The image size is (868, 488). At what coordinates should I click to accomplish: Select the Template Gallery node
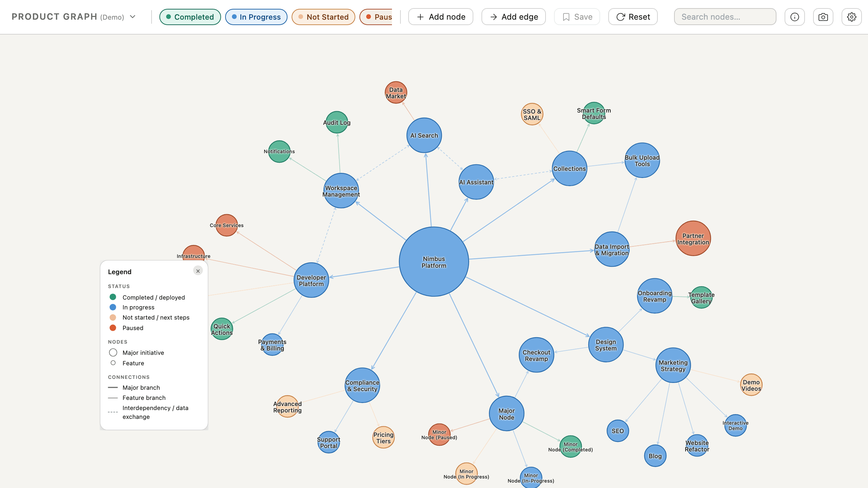[x=702, y=298]
